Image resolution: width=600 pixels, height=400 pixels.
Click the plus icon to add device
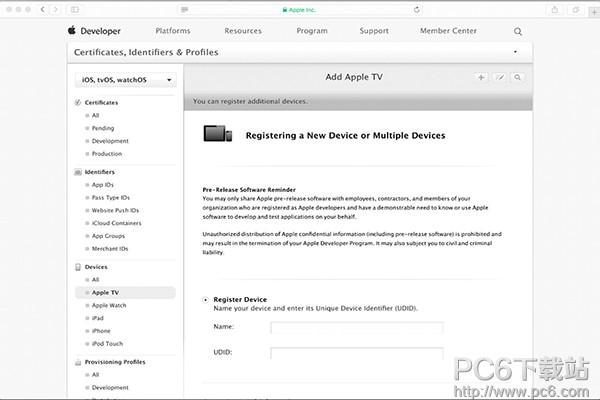(481, 78)
